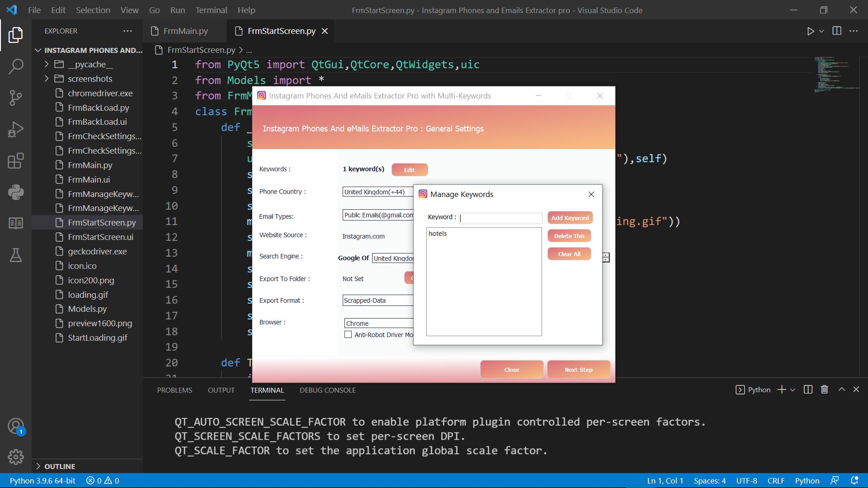Click the UTF-8 encoding in status bar
Image resolution: width=868 pixels, height=488 pixels.
point(746,481)
